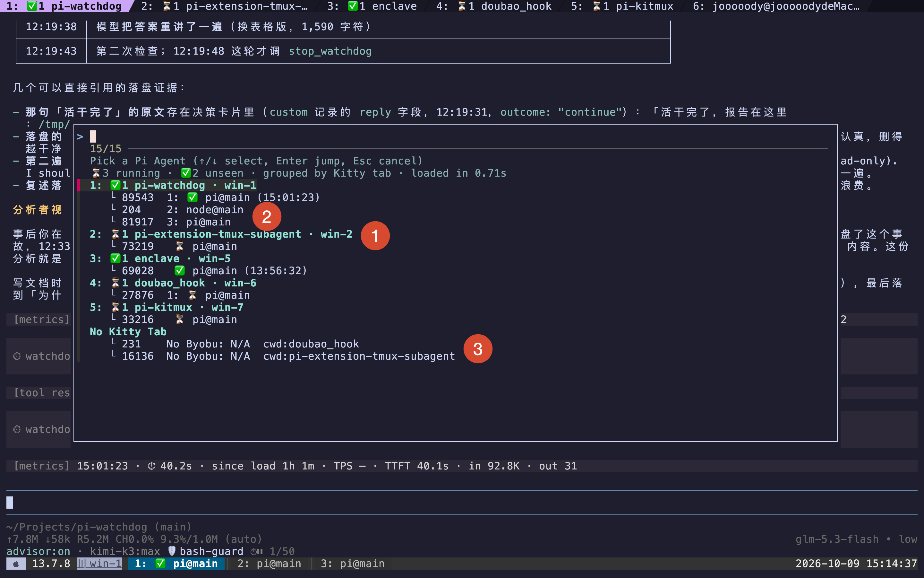Select the doubao_hook · win-6 group row
The height and width of the screenshot is (578, 924).
click(x=173, y=283)
